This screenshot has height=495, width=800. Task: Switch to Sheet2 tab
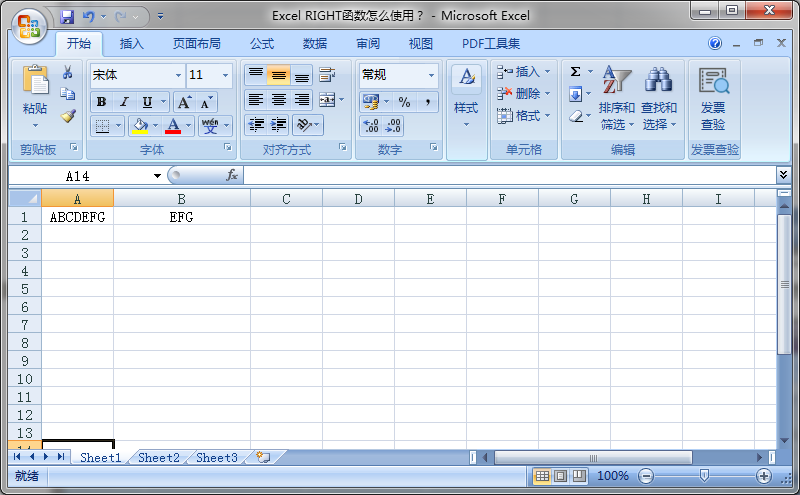pyautogui.click(x=159, y=458)
